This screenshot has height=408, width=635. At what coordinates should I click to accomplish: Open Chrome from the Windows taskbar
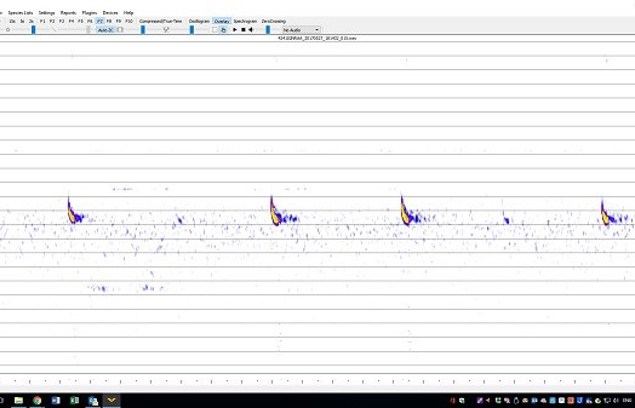[37, 400]
